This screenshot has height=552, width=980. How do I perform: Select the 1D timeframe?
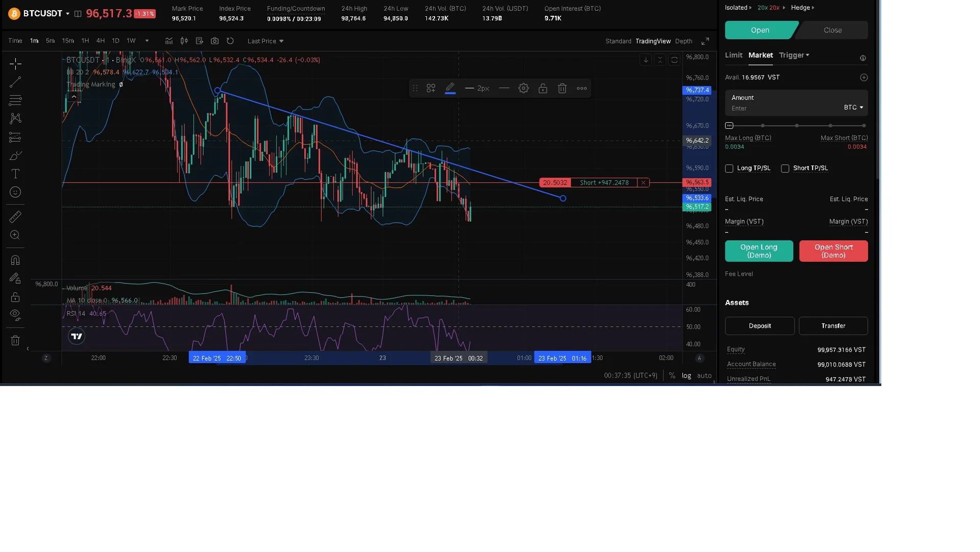click(115, 41)
